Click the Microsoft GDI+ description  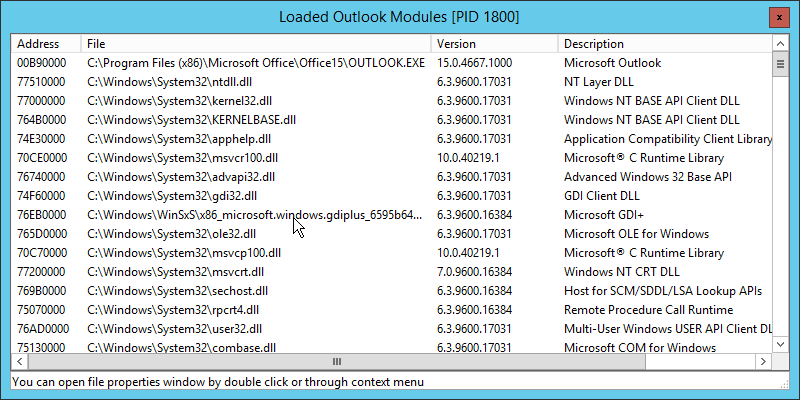(x=604, y=215)
